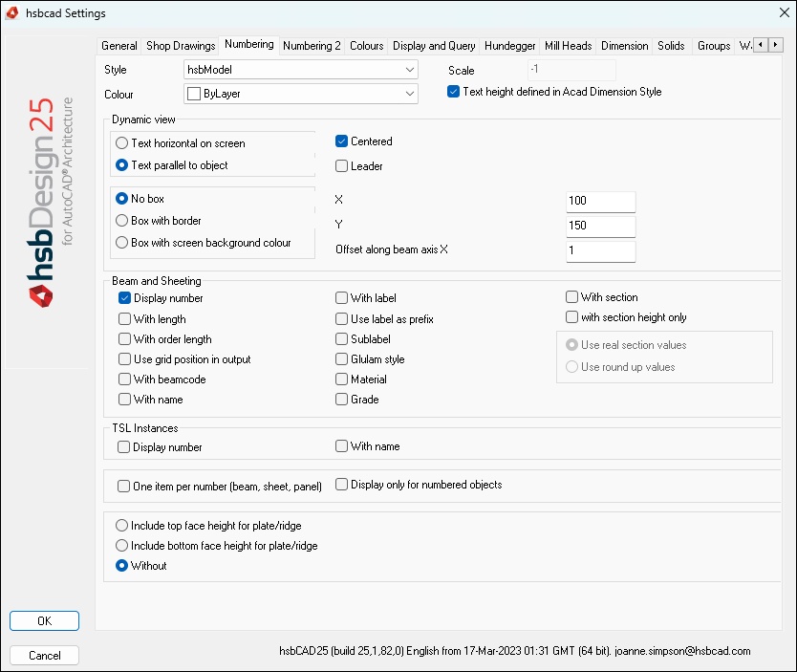
Task: Switch to the Shop Drawings tab
Action: [x=181, y=46]
